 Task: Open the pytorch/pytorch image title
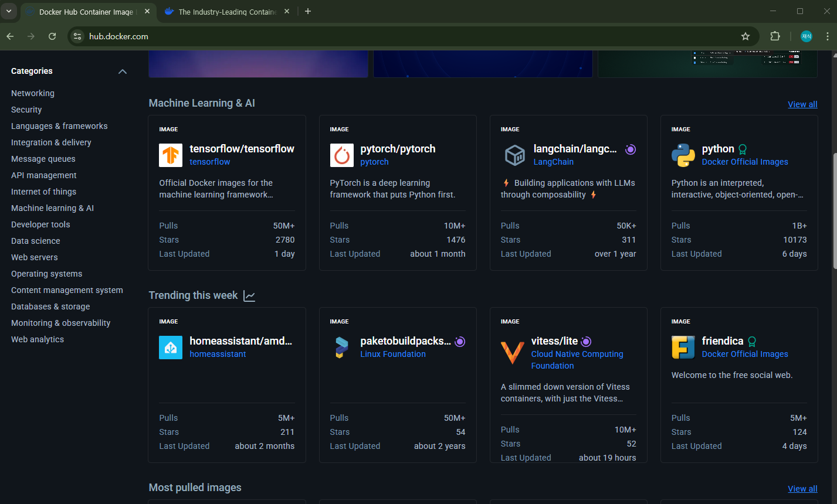click(398, 149)
